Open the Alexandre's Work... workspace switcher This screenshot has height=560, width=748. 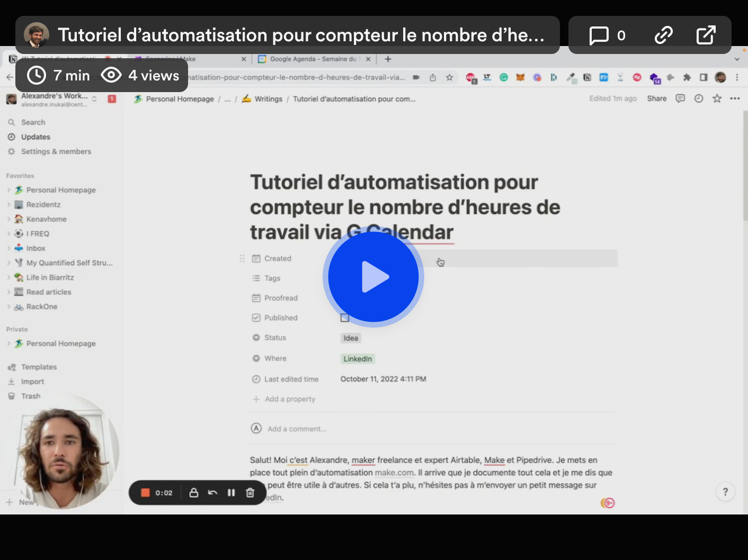[51, 99]
